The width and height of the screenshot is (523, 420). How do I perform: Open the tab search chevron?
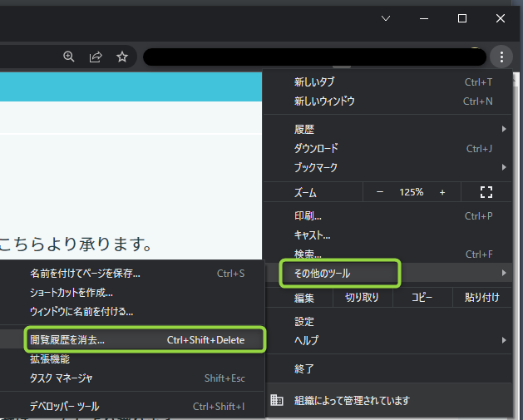click(x=386, y=18)
